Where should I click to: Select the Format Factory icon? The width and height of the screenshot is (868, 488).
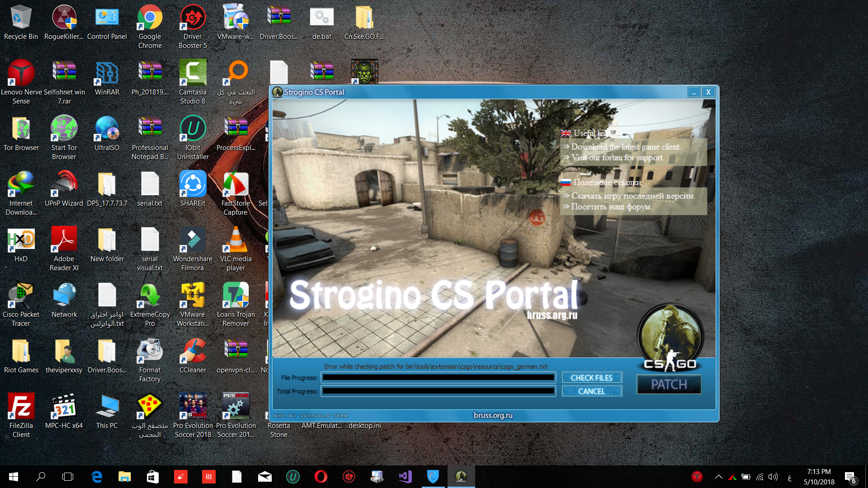(150, 361)
